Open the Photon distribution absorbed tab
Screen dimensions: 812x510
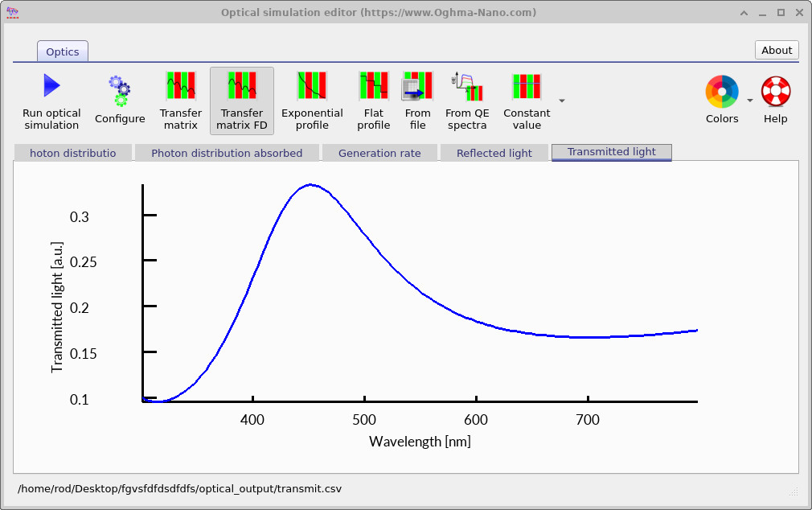pyautogui.click(x=226, y=154)
